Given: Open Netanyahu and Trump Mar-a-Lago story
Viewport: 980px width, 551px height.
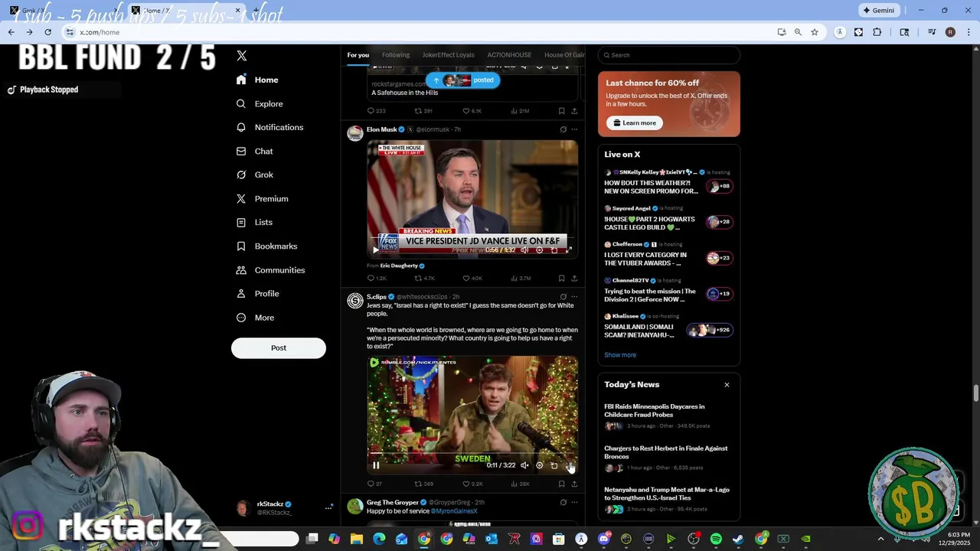Looking at the screenshot, I should point(668,499).
